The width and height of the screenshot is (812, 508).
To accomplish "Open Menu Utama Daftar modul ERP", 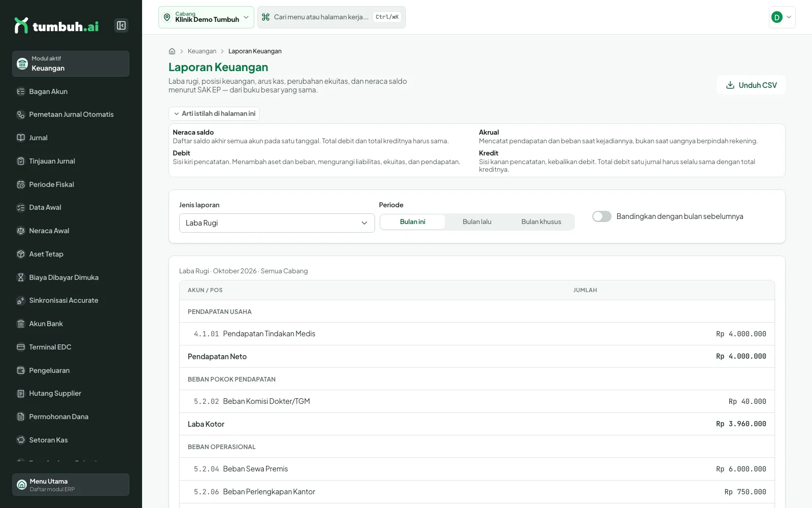I will [71, 485].
